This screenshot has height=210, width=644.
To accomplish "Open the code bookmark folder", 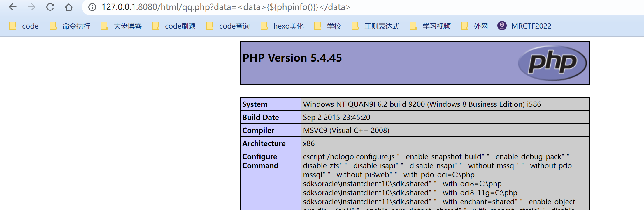I will (x=24, y=26).
